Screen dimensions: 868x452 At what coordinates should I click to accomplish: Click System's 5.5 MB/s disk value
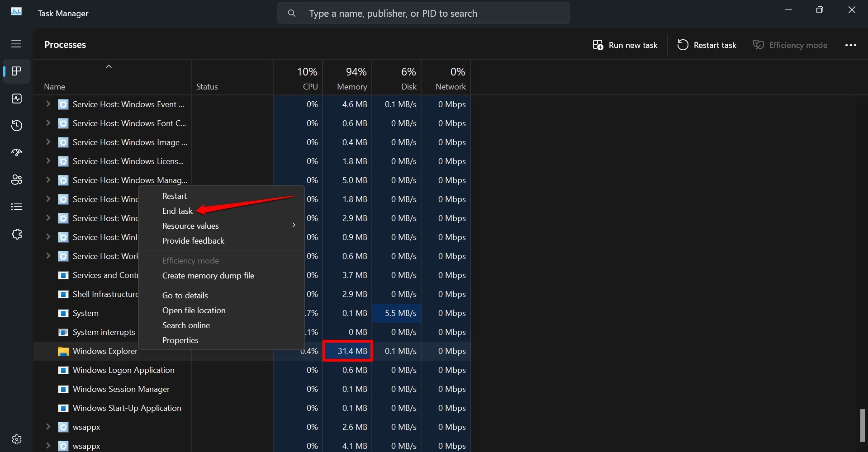point(400,313)
